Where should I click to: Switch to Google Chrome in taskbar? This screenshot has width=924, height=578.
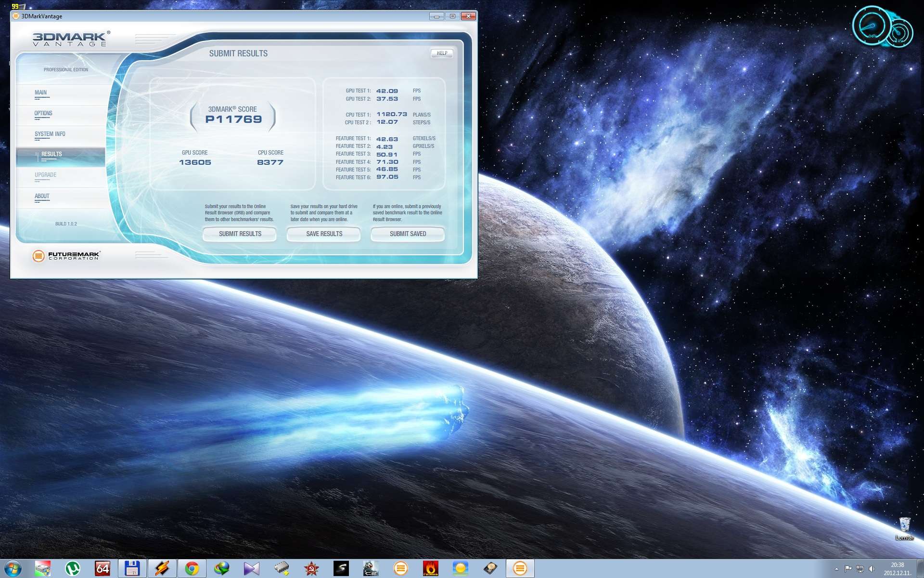pos(192,569)
